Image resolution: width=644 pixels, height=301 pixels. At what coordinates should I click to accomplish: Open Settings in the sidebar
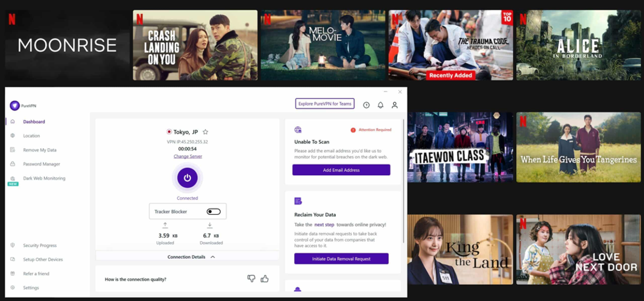pos(31,288)
